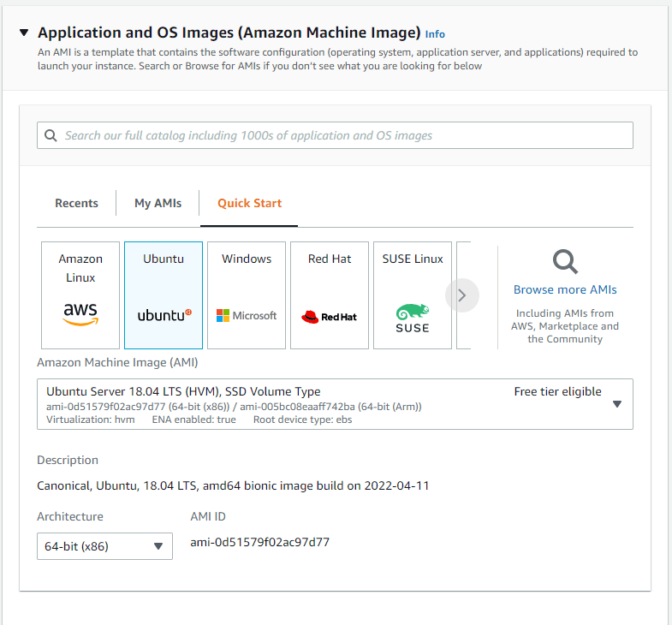The height and width of the screenshot is (625, 672).
Task: Click the search magnifier icon in the search box
Action: [51, 135]
